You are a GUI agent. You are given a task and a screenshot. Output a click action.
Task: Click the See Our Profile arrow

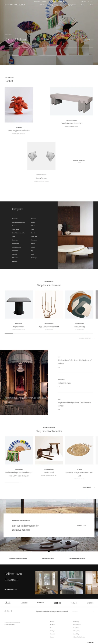click(x=16, y=589)
